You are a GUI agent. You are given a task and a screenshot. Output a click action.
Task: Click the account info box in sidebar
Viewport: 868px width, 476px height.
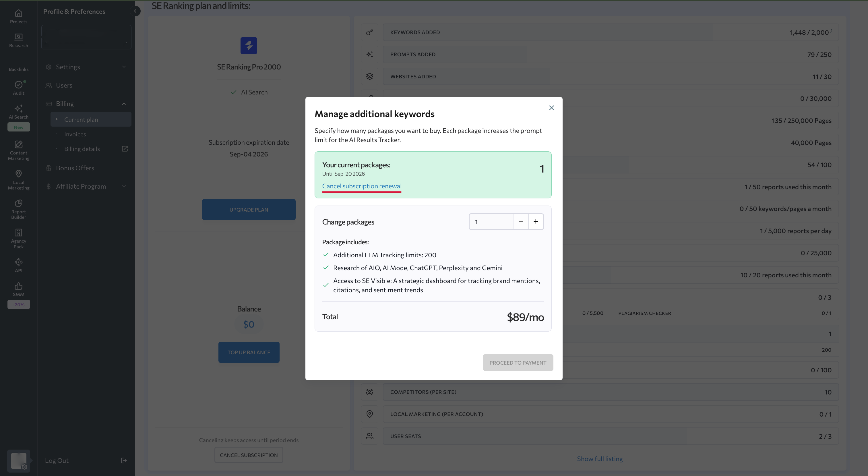click(x=86, y=37)
